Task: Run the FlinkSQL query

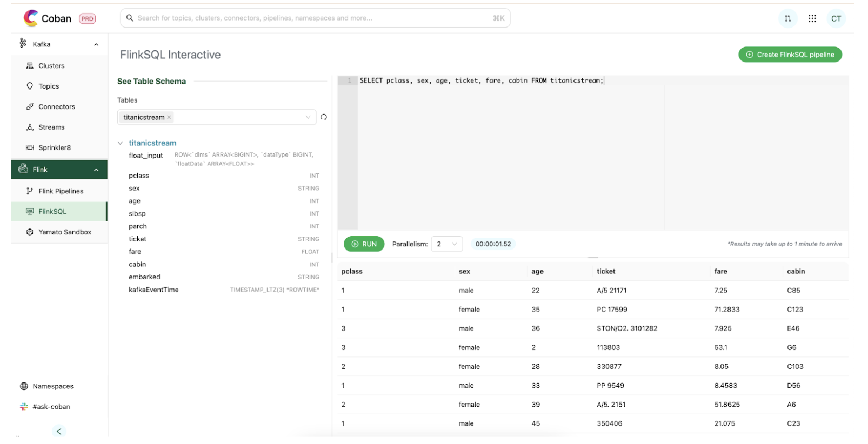Action: [364, 244]
